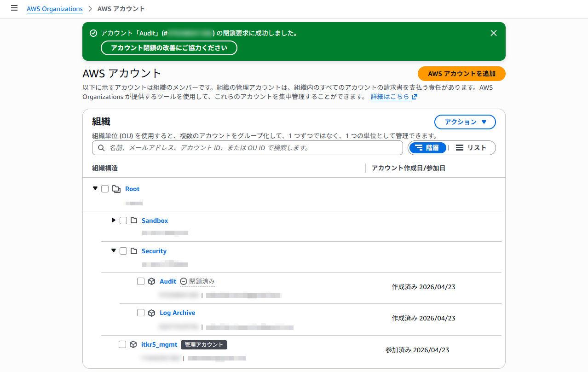Click the Log Archive account cube icon
588x372 pixels.
pos(152,313)
